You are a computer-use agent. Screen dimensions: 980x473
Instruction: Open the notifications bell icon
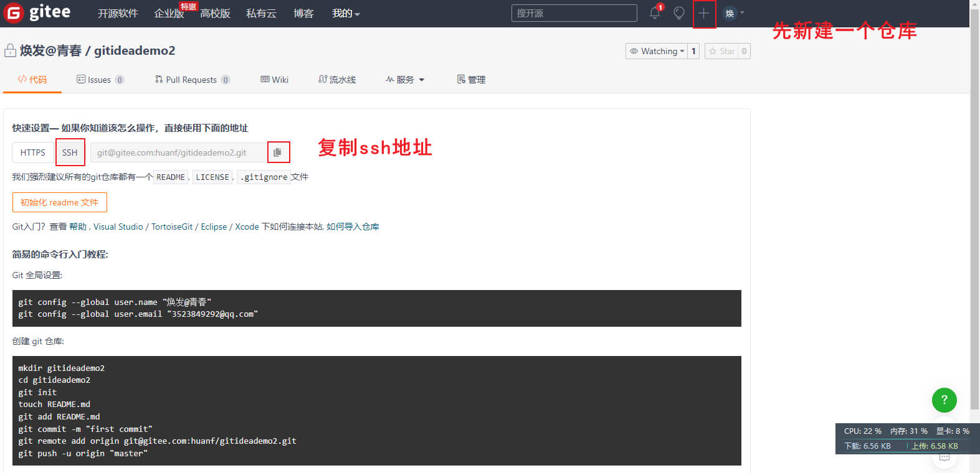[x=655, y=12]
